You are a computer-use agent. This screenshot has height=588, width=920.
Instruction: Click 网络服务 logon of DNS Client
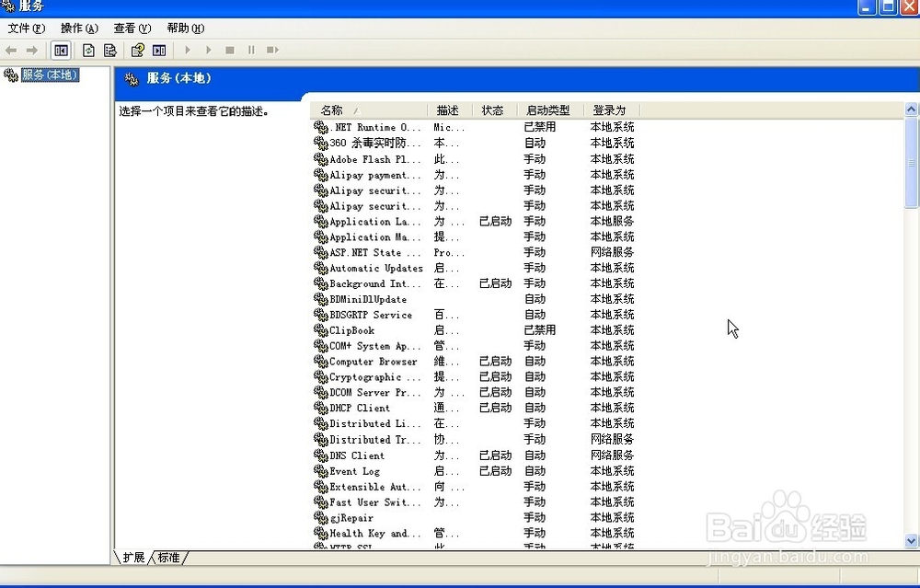coord(612,455)
